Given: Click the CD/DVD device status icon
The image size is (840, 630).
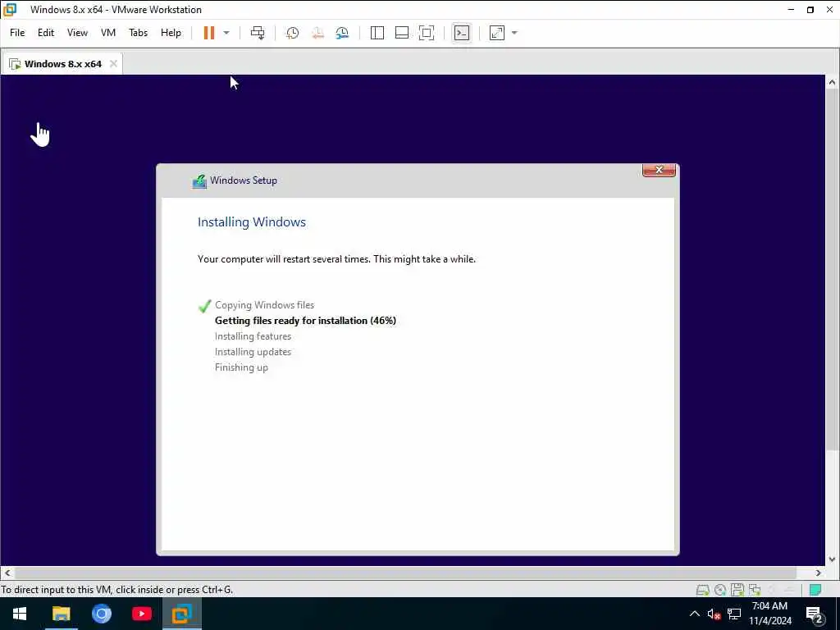Looking at the screenshot, I should (720, 591).
